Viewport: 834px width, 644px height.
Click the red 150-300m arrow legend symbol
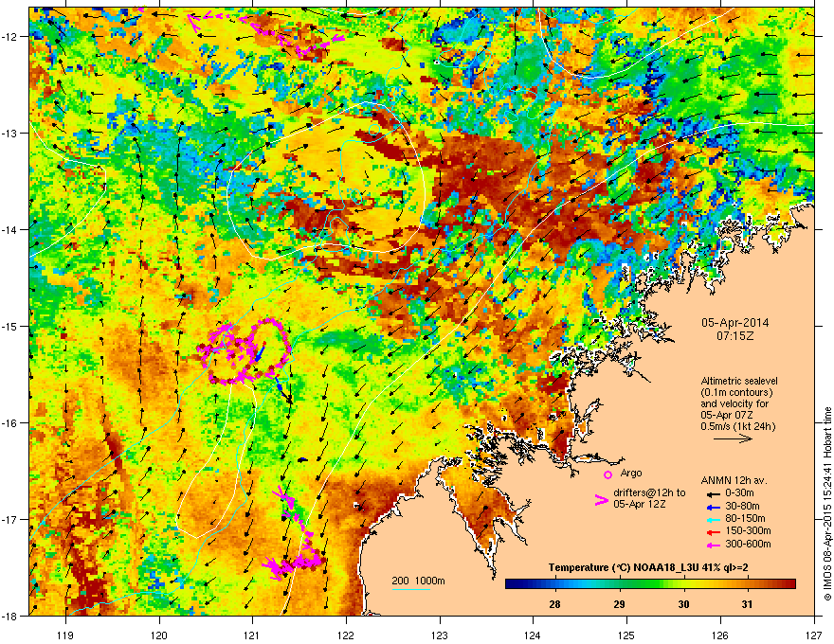[x=714, y=532]
